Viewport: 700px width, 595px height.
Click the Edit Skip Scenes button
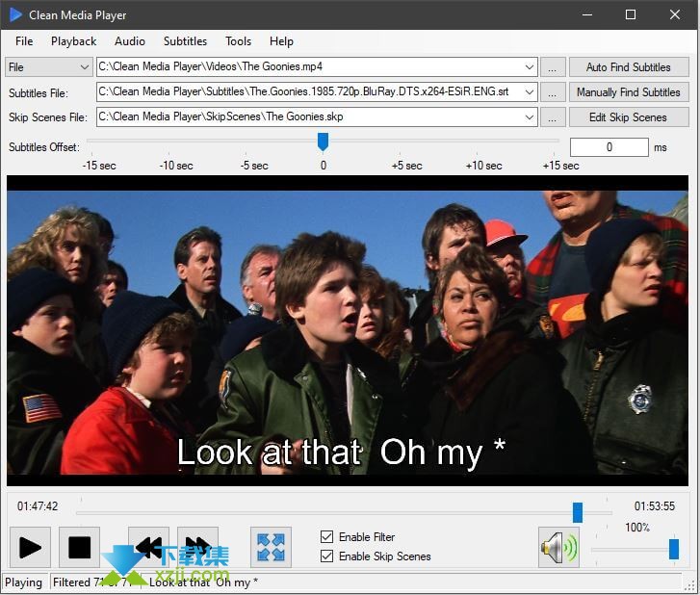629,116
